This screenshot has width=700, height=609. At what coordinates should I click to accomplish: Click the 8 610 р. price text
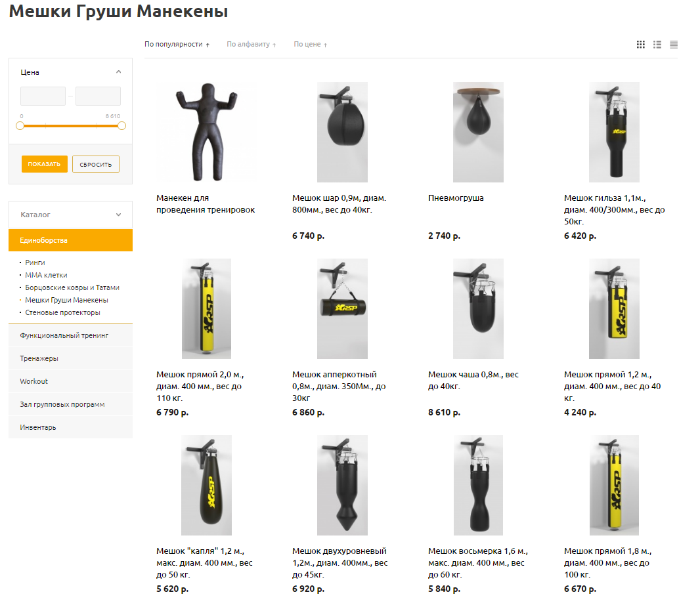(444, 413)
